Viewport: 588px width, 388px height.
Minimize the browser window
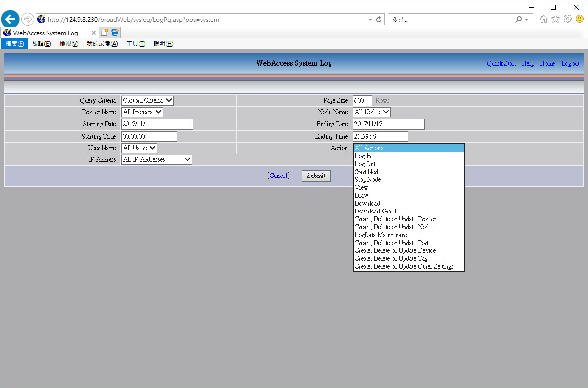(x=531, y=7)
